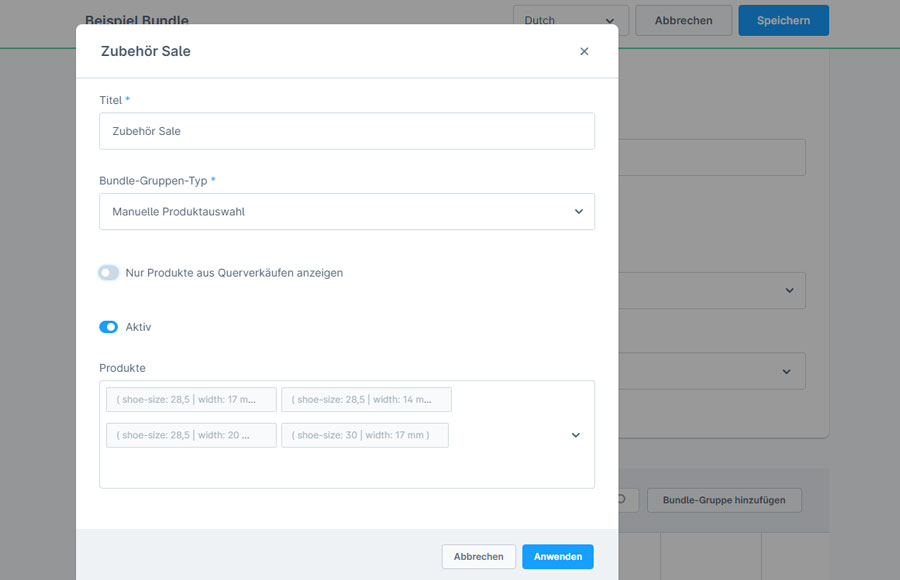Select the tag ending in "width: 20 ..."
Viewport: 900px width, 580px height.
[x=191, y=435]
